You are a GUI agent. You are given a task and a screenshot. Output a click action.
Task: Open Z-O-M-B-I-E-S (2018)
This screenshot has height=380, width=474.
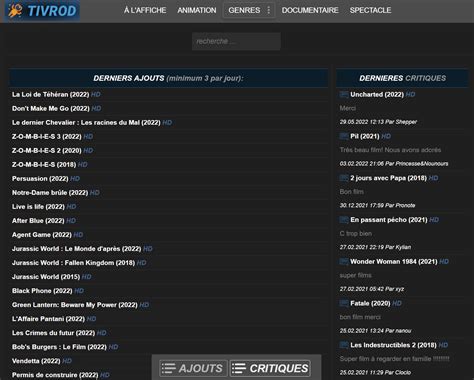tap(44, 164)
